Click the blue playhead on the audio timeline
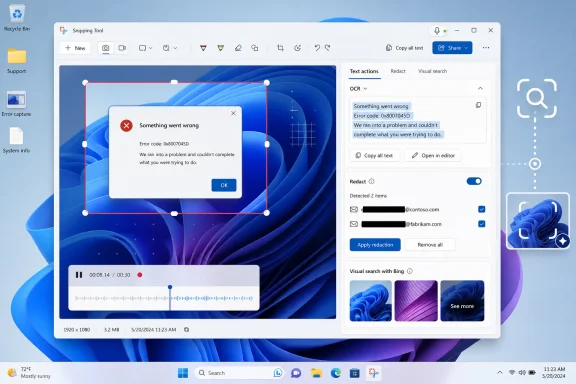 tap(170, 287)
